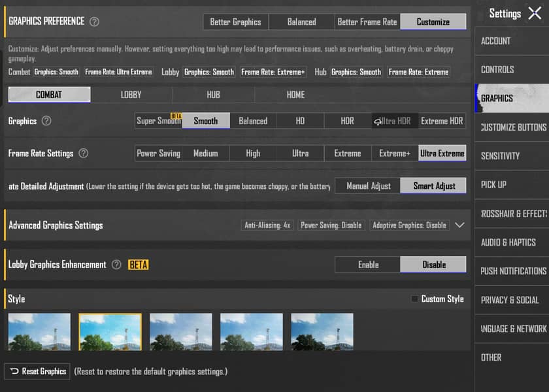Open Account settings in sidebar
549x392 pixels.
pyautogui.click(x=512, y=41)
